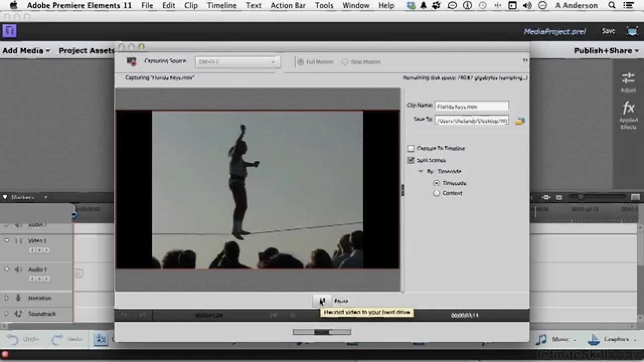This screenshot has width=644, height=362.
Task: Collapse the Audio 1 track
Action: pos(7,269)
